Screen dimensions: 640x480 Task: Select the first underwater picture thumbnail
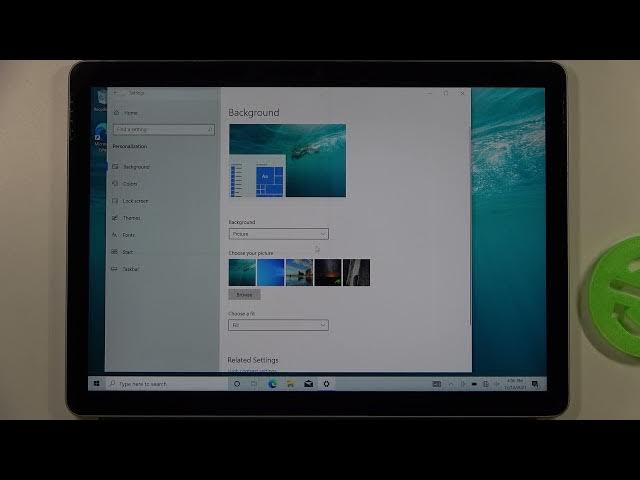pyautogui.click(x=242, y=272)
